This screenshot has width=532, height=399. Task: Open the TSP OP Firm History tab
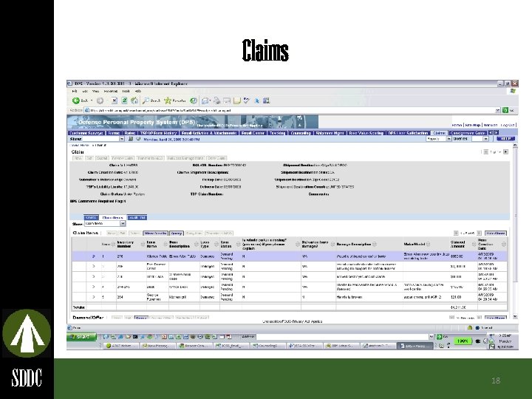coord(158,133)
